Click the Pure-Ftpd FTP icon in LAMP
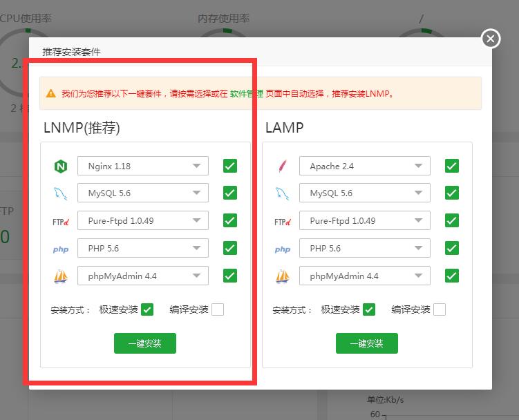 (282, 222)
